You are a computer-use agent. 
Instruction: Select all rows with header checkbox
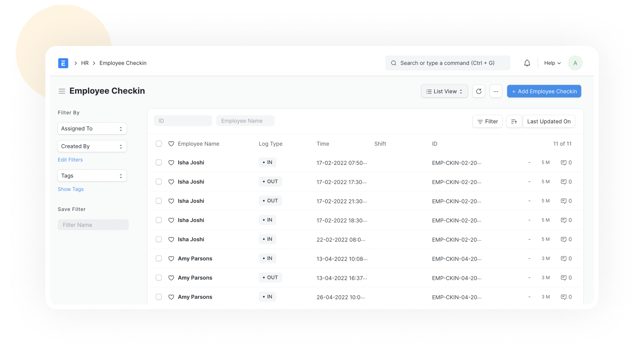[x=159, y=144]
